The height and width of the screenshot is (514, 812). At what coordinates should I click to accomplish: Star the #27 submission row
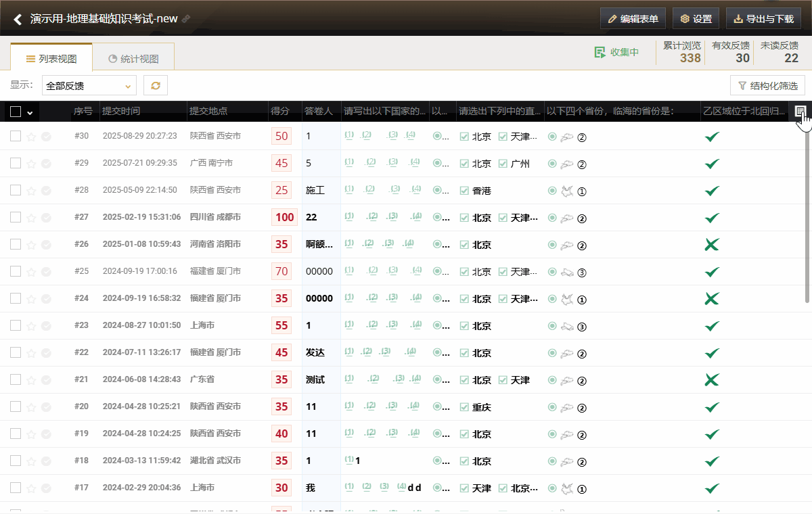tap(31, 217)
